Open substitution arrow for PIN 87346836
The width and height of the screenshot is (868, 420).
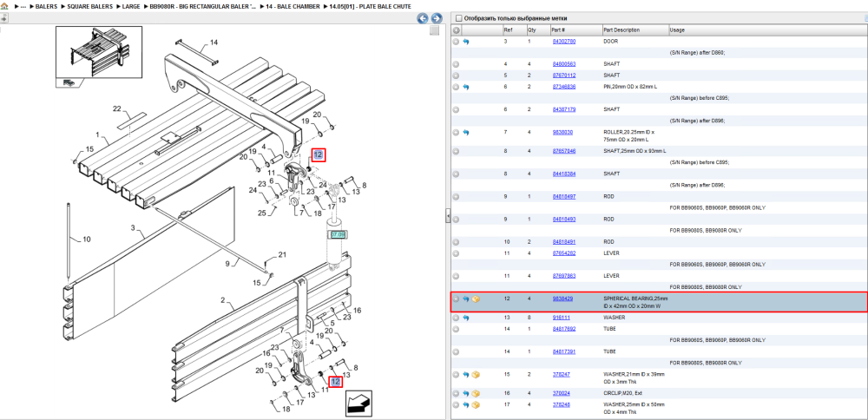[x=465, y=87]
